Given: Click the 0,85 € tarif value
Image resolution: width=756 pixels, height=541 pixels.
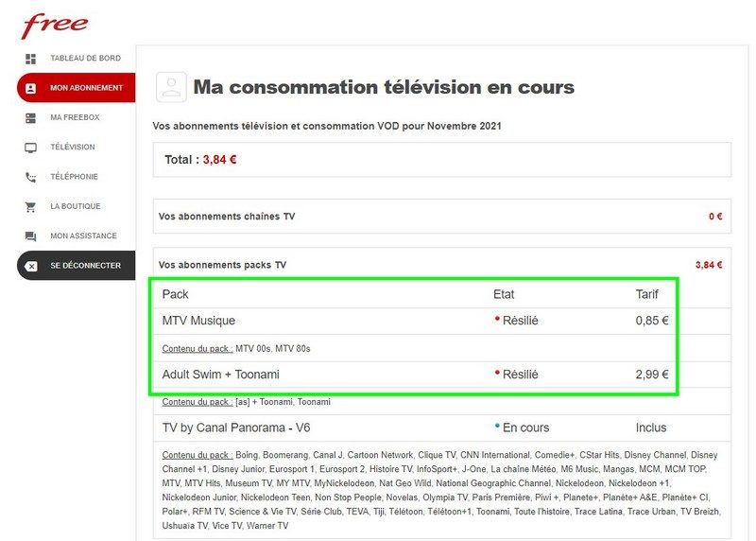Looking at the screenshot, I should tap(652, 321).
